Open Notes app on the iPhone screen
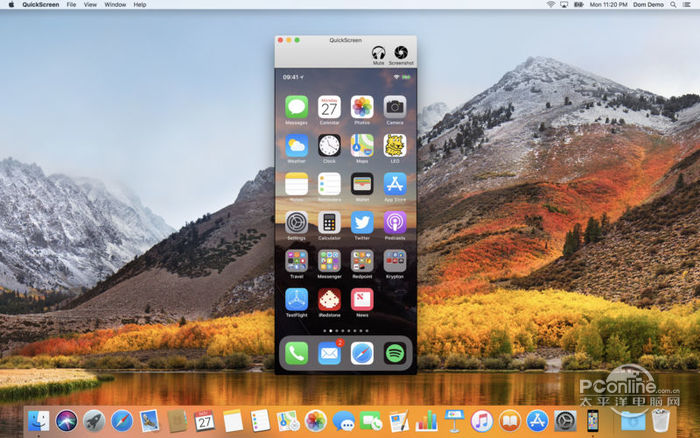 pyautogui.click(x=296, y=184)
